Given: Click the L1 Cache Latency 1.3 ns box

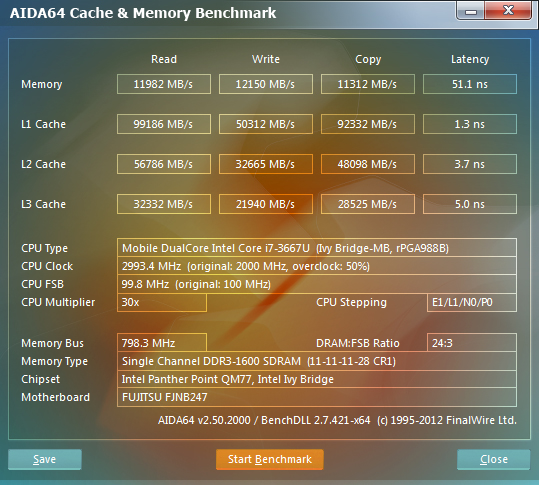Looking at the screenshot, I should [470, 124].
